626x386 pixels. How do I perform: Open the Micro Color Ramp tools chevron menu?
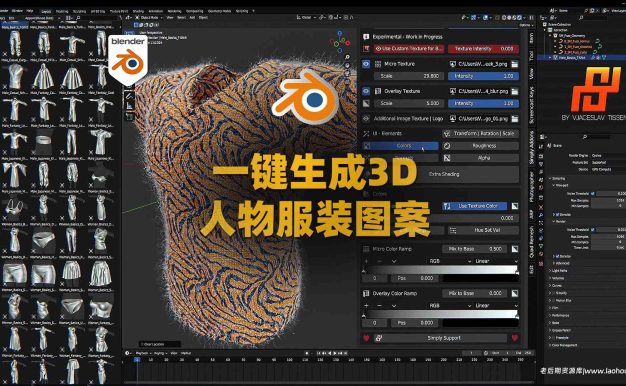tap(394, 261)
